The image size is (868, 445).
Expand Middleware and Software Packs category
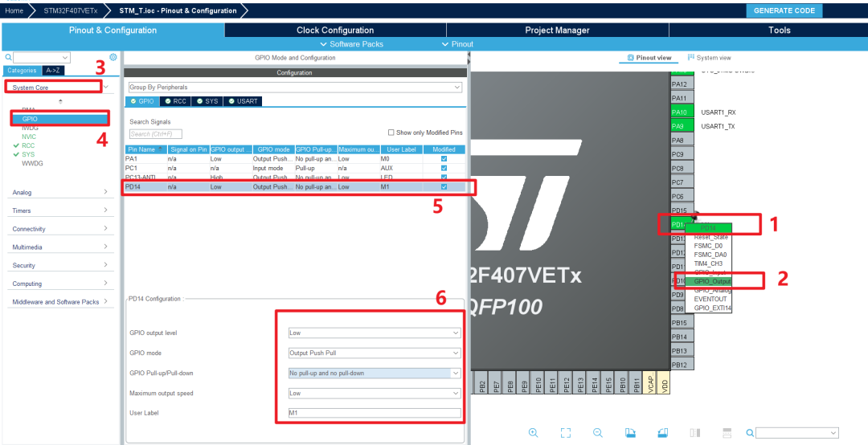point(59,302)
